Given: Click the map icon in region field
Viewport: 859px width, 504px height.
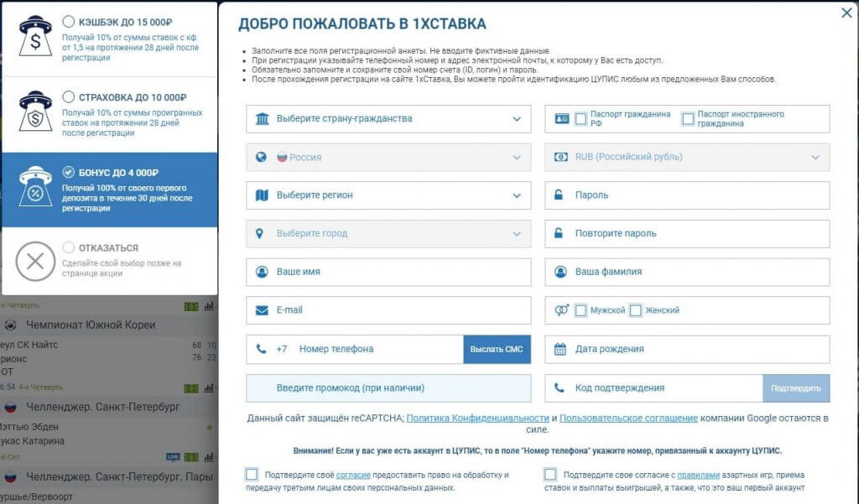Looking at the screenshot, I should tap(262, 195).
